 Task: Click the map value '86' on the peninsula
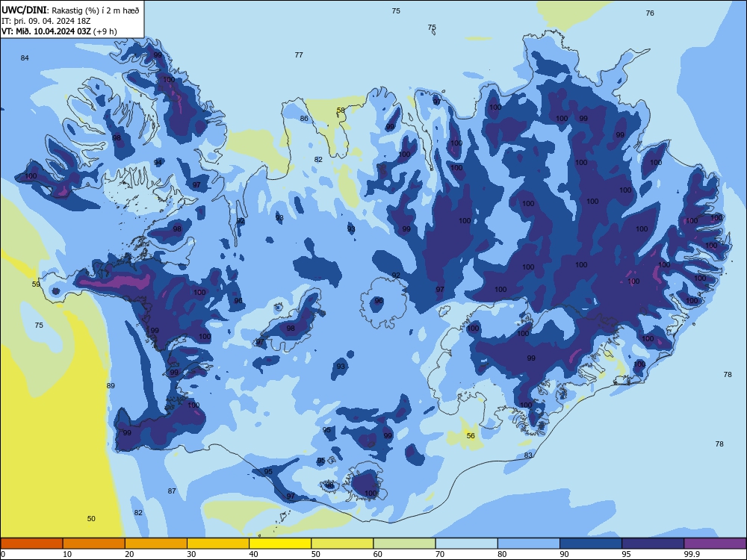point(304,119)
